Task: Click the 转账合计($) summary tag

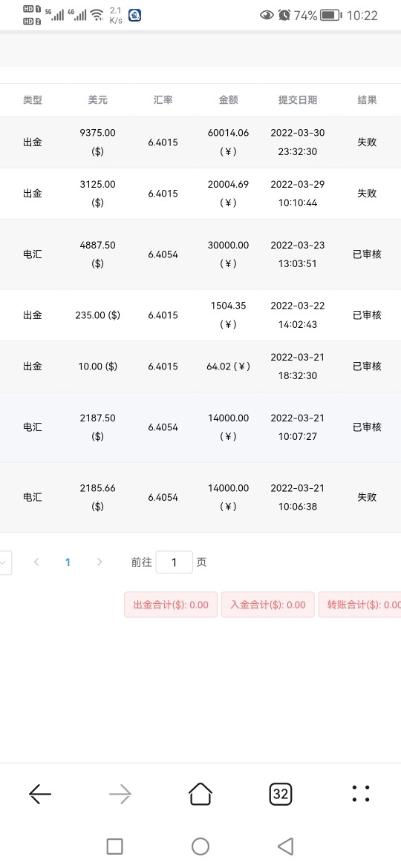Action: [x=360, y=605]
